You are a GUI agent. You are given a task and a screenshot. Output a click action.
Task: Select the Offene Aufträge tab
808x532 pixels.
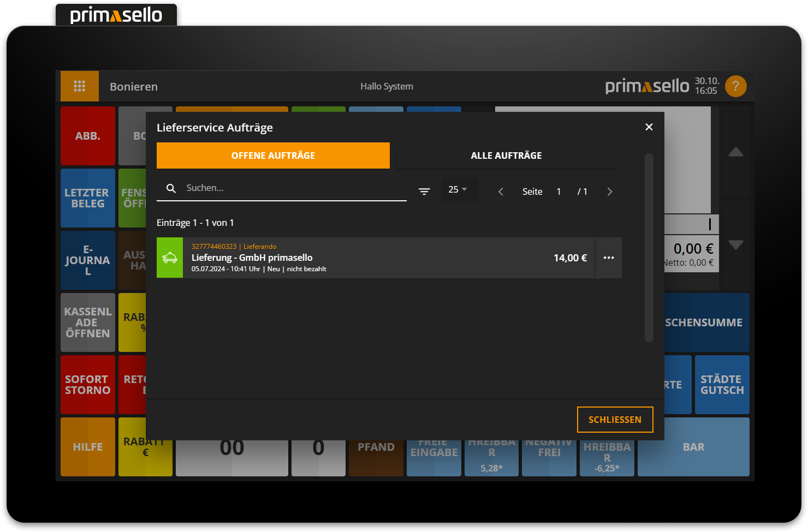(x=273, y=156)
